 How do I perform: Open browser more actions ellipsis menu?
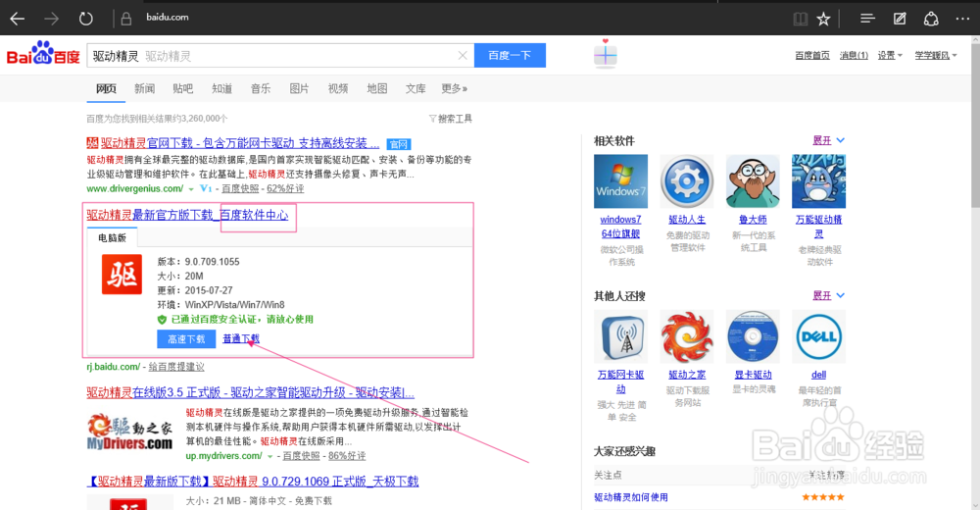(962, 19)
